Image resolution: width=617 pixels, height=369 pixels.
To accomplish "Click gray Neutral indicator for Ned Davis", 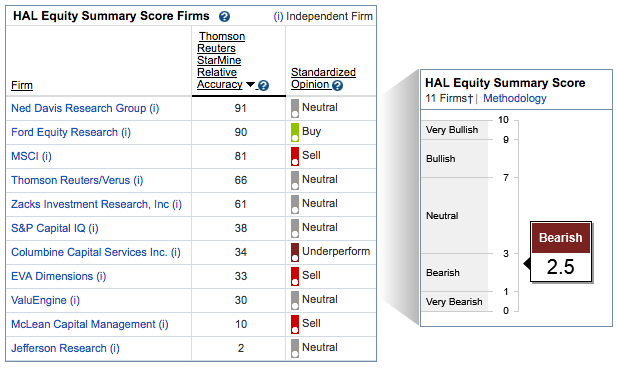I will coord(295,108).
